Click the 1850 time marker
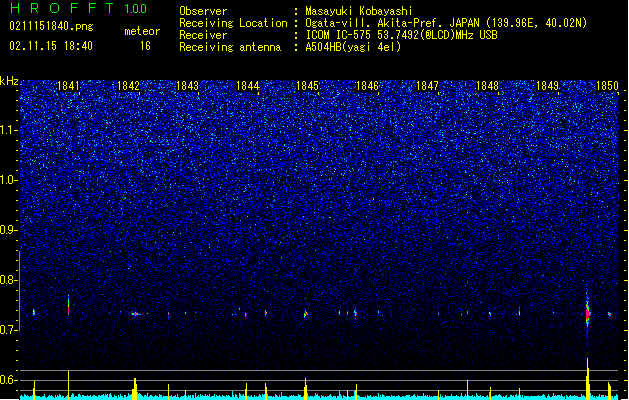The width and height of the screenshot is (629, 400). (x=607, y=86)
